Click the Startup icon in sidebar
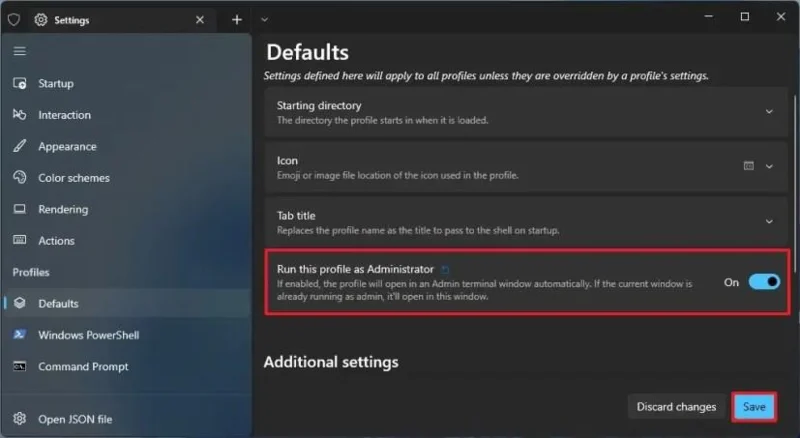This screenshot has width=800, height=438. [19, 83]
